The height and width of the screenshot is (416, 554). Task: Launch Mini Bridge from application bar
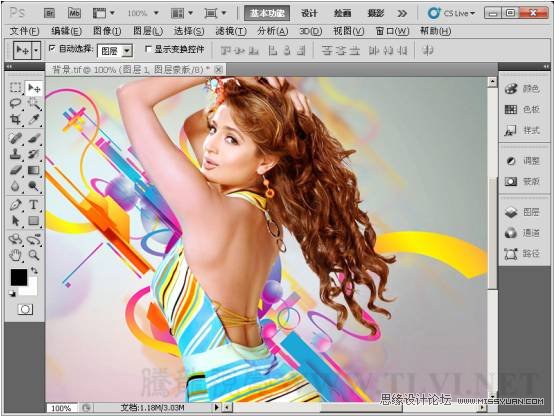tap(74, 13)
